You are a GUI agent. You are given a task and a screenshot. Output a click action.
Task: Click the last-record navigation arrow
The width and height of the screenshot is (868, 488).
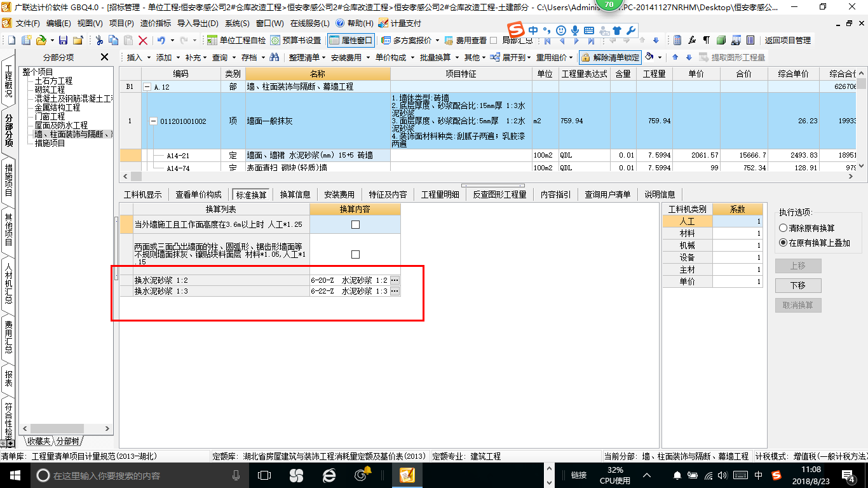[591, 40]
